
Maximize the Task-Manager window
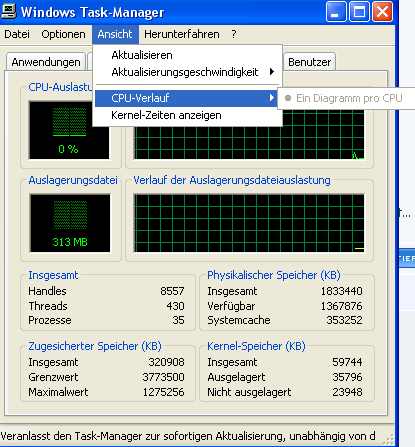(x=359, y=12)
